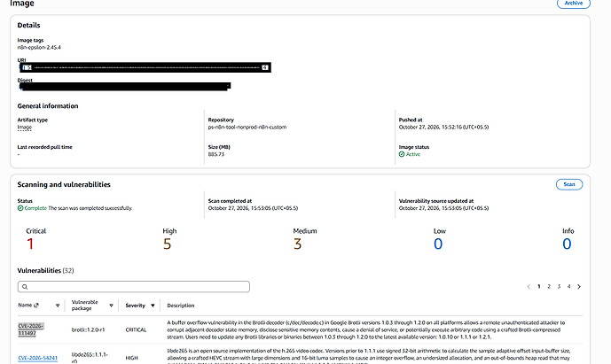Click the Medium count 3
Screen dimensions: 611x364
tap(297, 244)
